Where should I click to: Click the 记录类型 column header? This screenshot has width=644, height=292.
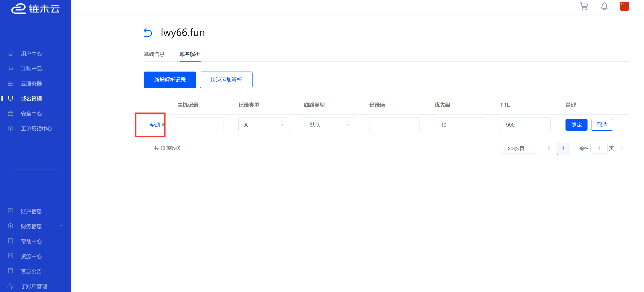pos(249,105)
